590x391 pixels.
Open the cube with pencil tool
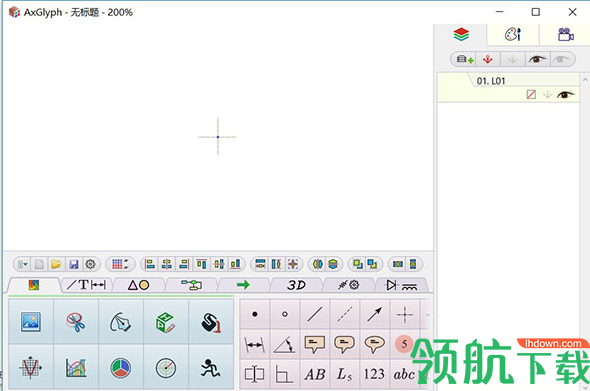tap(166, 322)
